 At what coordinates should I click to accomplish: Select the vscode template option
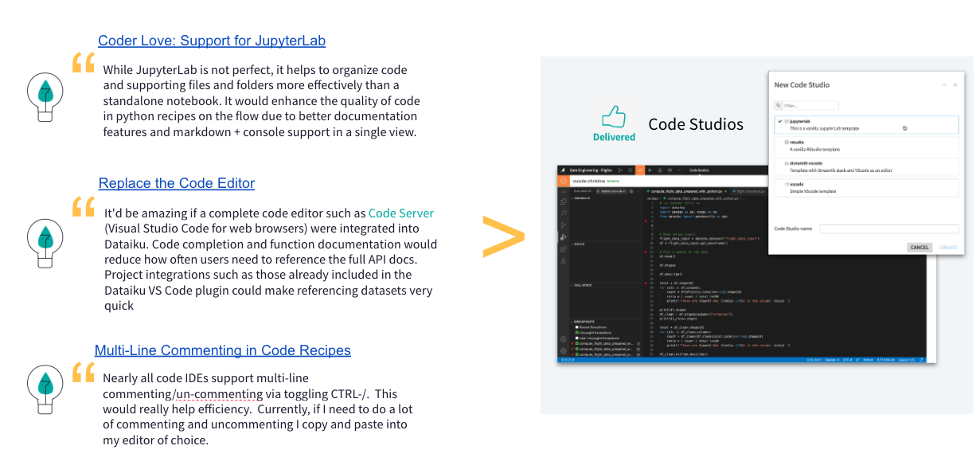coord(866,187)
